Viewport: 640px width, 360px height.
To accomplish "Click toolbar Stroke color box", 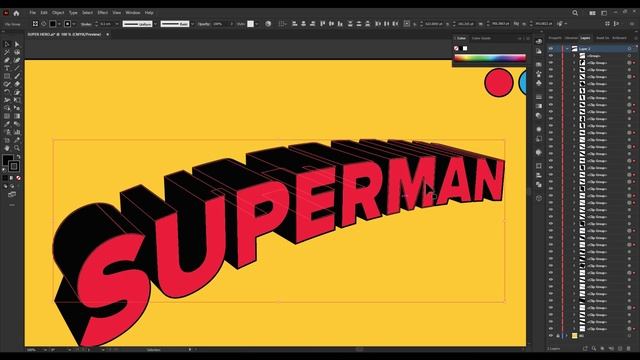I will tap(14, 166).
